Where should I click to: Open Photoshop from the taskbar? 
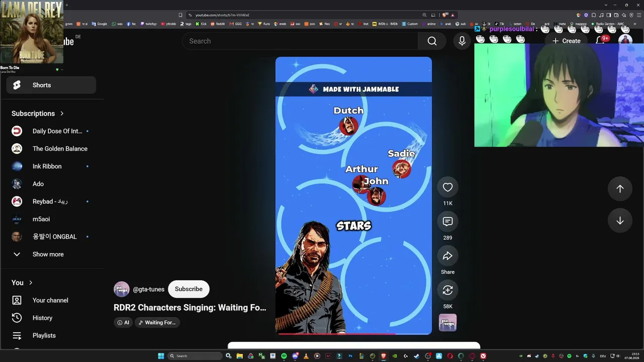tap(350, 356)
